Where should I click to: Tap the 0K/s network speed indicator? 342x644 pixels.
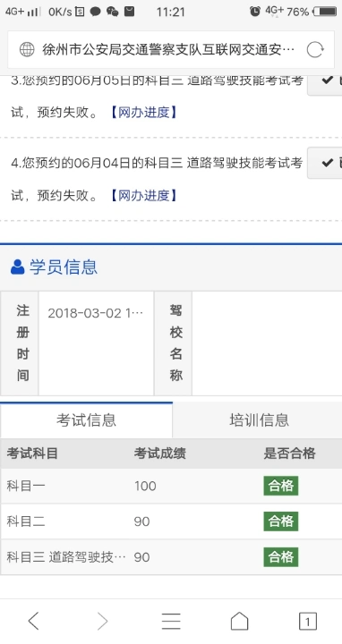click(60, 12)
